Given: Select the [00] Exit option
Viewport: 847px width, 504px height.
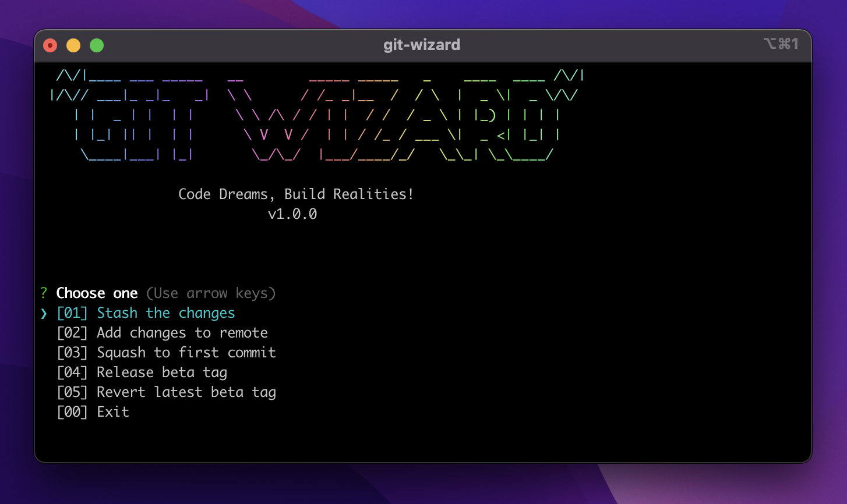Looking at the screenshot, I should (x=93, y=412).
